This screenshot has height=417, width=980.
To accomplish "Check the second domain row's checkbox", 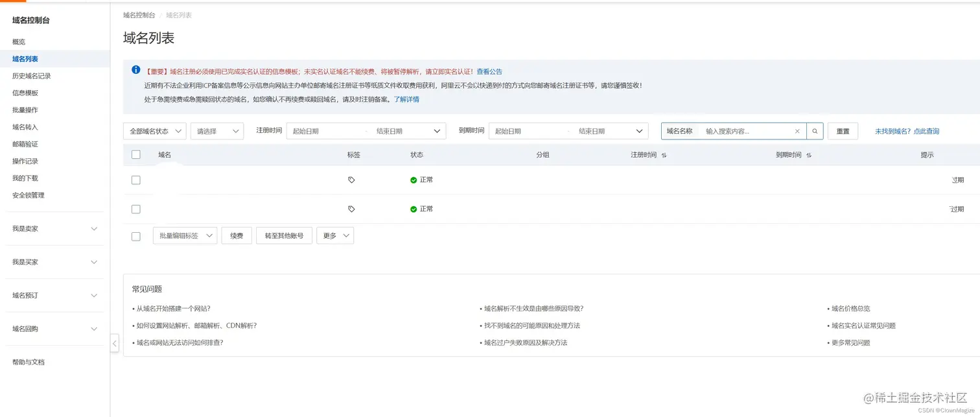I will [x=135, y=209].
